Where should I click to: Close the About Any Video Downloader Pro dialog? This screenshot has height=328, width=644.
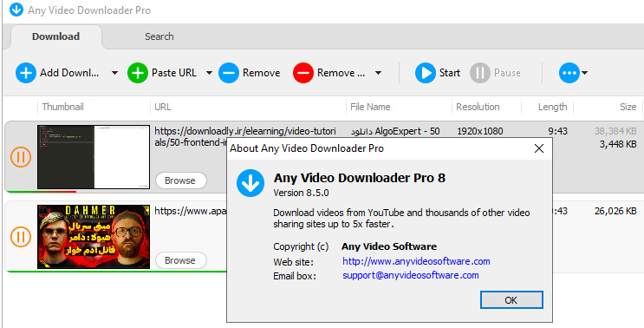point(539,148)
